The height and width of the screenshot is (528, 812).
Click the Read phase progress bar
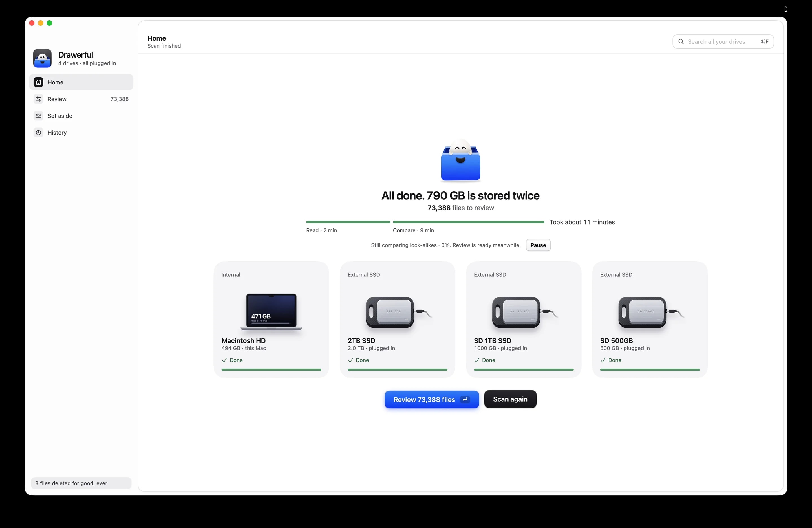click(348, 222)
